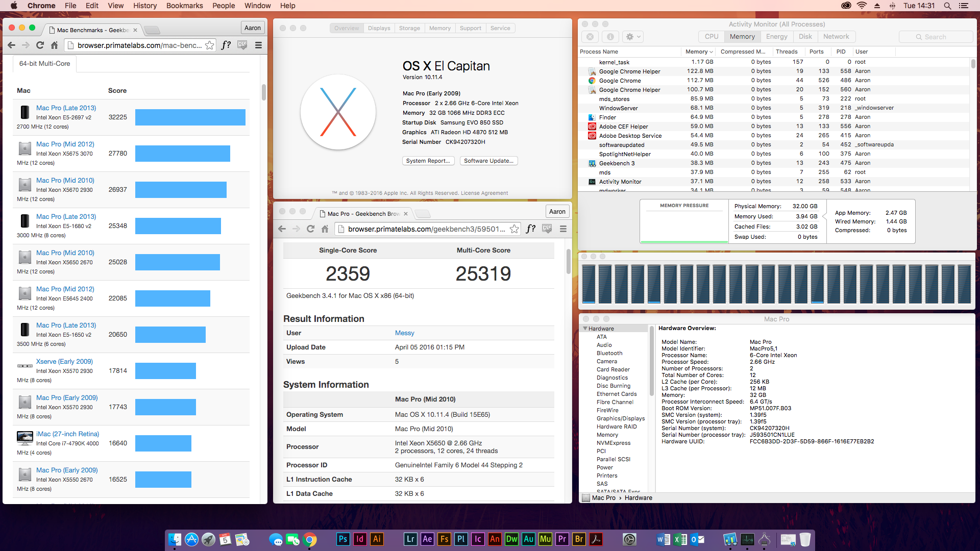Screen dimensions: 980x551
Task: Open Chrome menu in the Mac Benchmarks window
Action: (258, 45)
